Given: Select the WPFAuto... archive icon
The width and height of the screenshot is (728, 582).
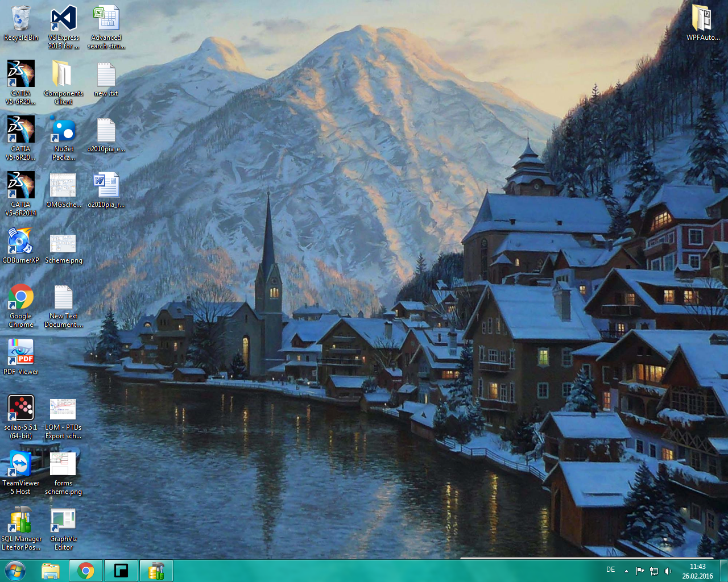Looking at the screenshot, I should pyautogui.click(x=703, y=23).
